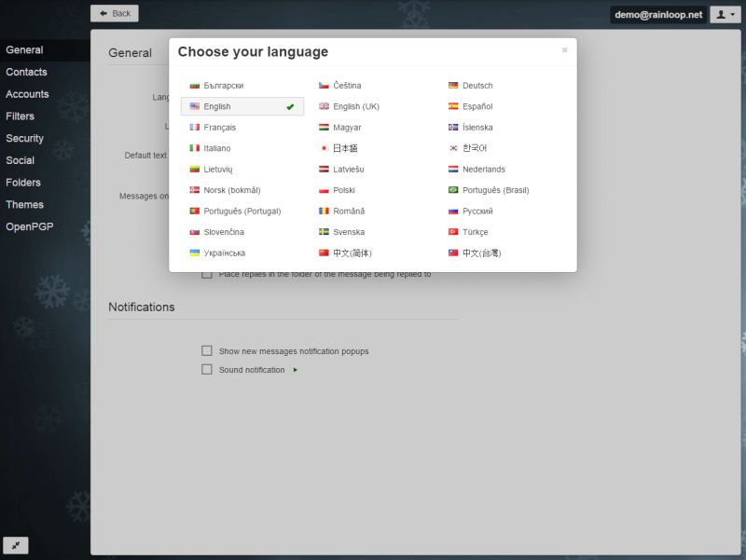The height and width of the screenshot is (560, 746).
Task: Click the Brazilian flag beside Português (Brasil)
Action: (452, 189)
